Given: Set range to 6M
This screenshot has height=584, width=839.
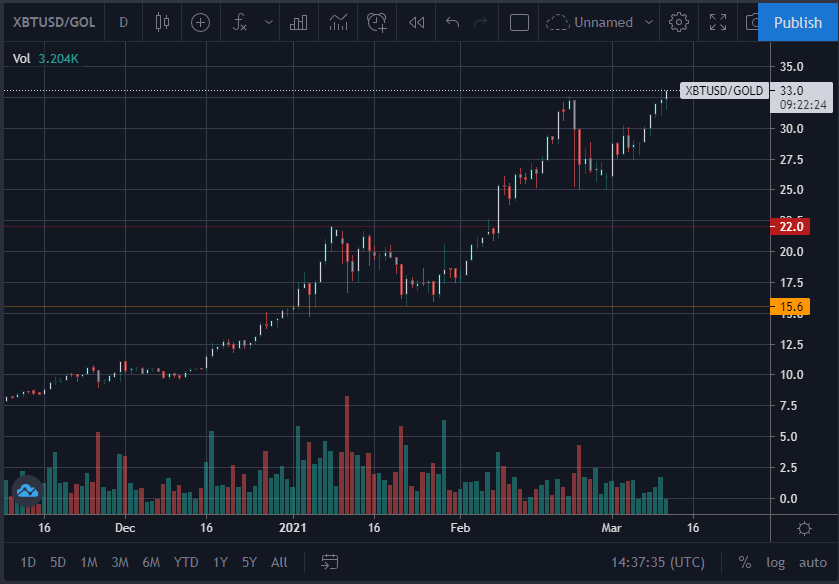Looking at the screenshot, I should (151, 562).
